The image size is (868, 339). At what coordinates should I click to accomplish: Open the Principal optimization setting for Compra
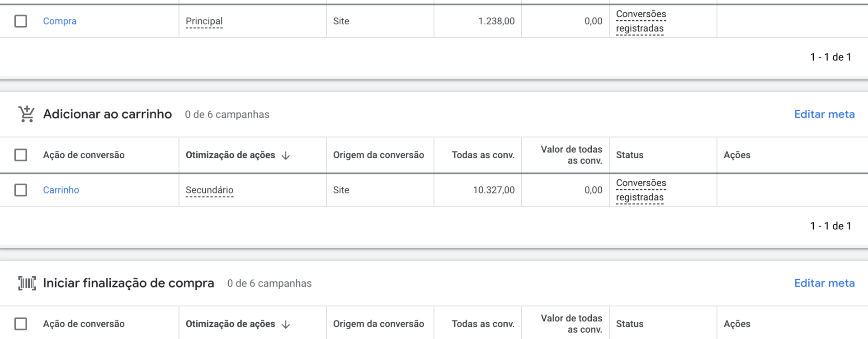click(204, 21)
